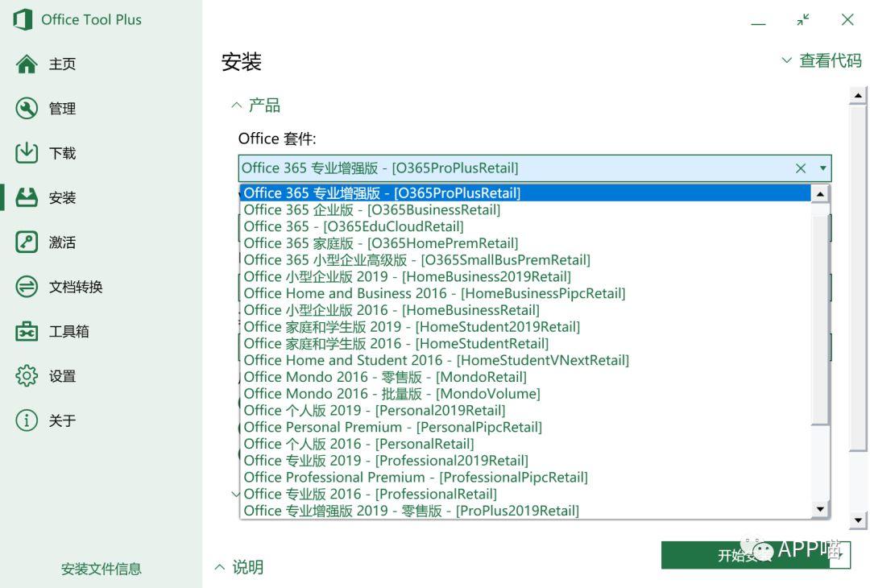870x588 pixels.
Task: Choose Office 家庭和学生版 2016
Action: pyautogui.click(x=526, y=343)
